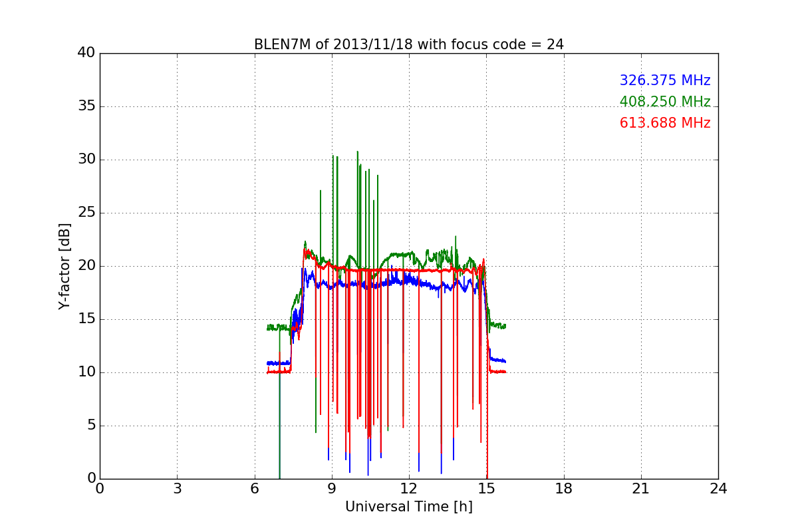Viewport: 798px width, 532px height.
Task: Select the 326.375 MHz legend label
Action: [665, 80]
